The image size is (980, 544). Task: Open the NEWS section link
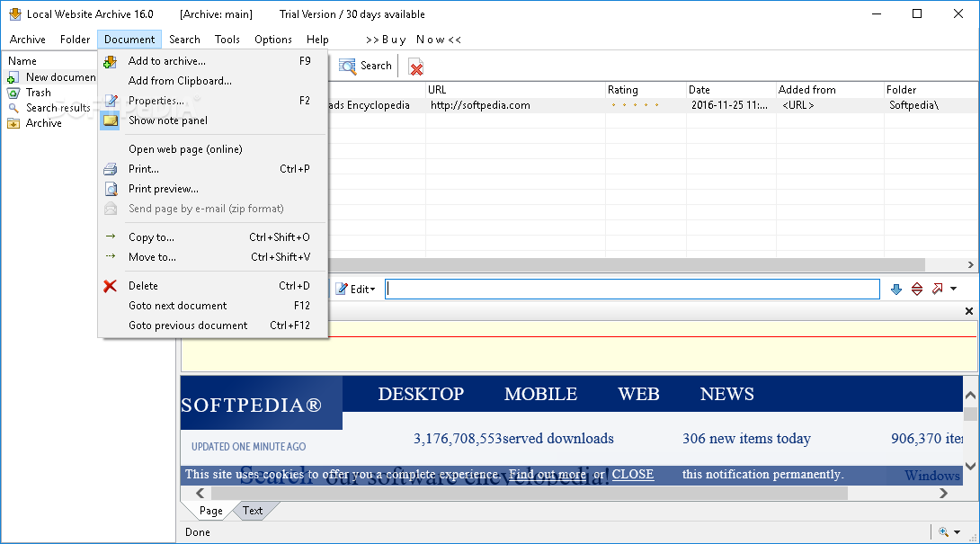[726, 394]
